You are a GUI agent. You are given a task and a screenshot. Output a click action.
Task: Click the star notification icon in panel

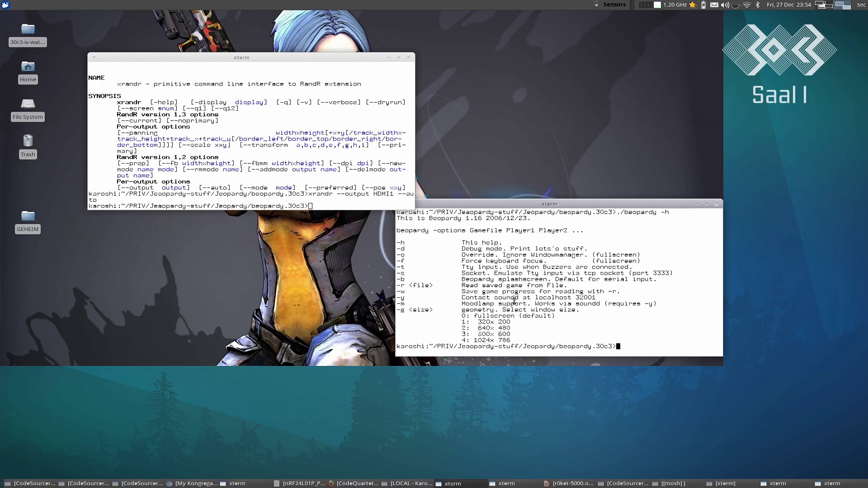693,5
